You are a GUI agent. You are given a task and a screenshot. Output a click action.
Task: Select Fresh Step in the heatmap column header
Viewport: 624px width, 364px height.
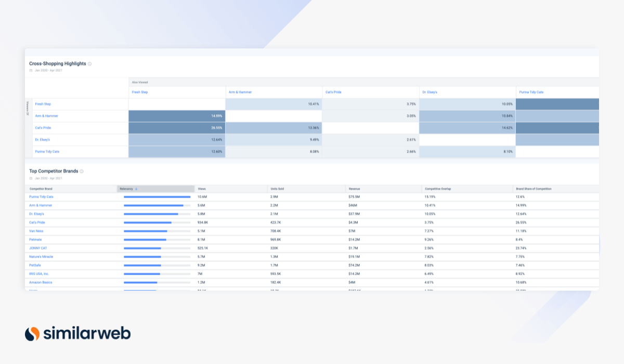(140, 92)
